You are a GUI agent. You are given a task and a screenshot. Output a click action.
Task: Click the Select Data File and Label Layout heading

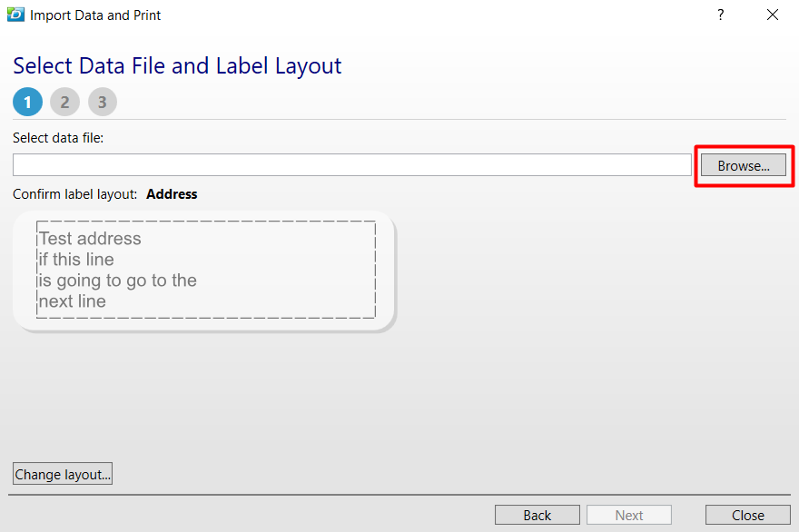point(177,65)
